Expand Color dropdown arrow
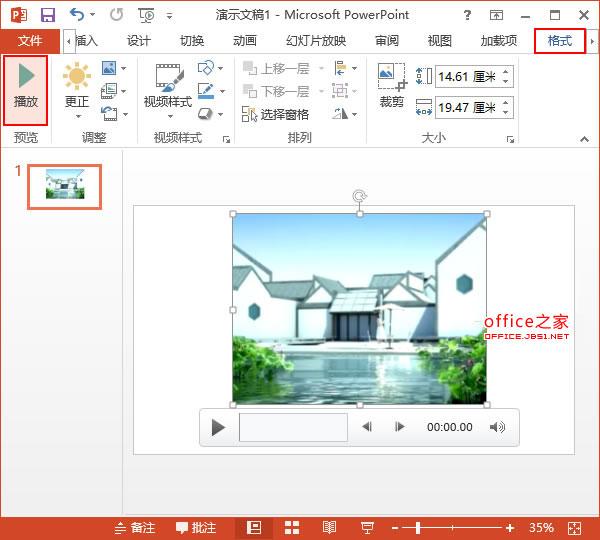Screen dimensions: 600x540 [124, 69]
